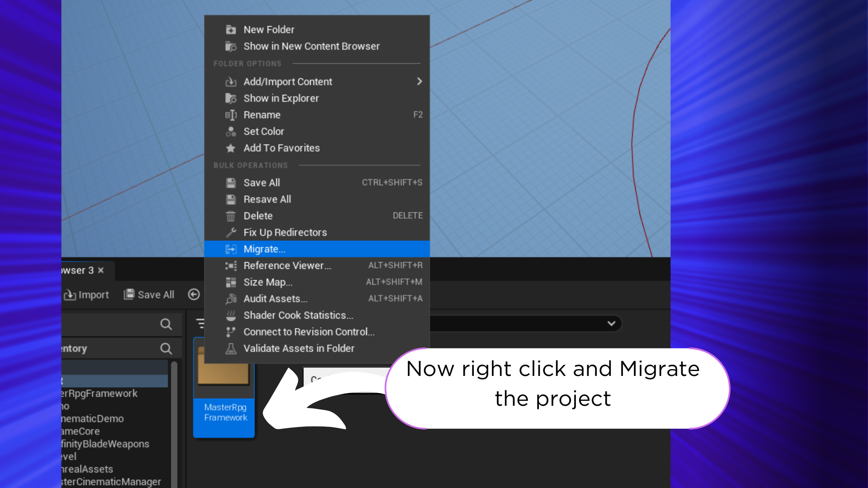The width and height of the screenshot is (868, 488).
Task: Expand the path dropdown chevron
Action: click(x=611, y=324)
